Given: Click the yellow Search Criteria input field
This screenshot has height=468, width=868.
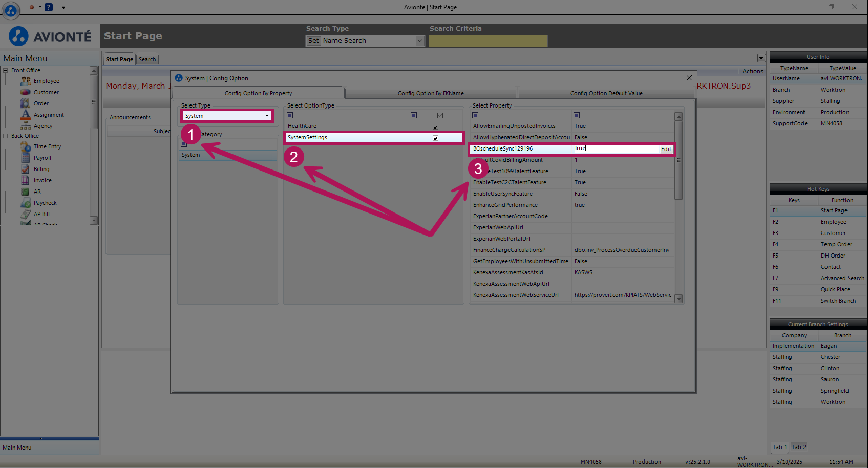Looking at the screenshot, I should [x=488, y=41].
